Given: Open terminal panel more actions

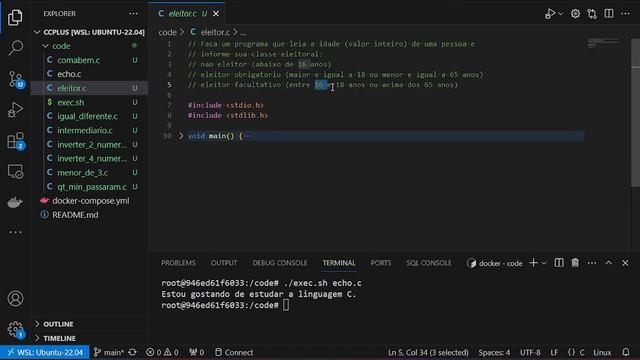Looking at the screenshot, I should 592,263.
